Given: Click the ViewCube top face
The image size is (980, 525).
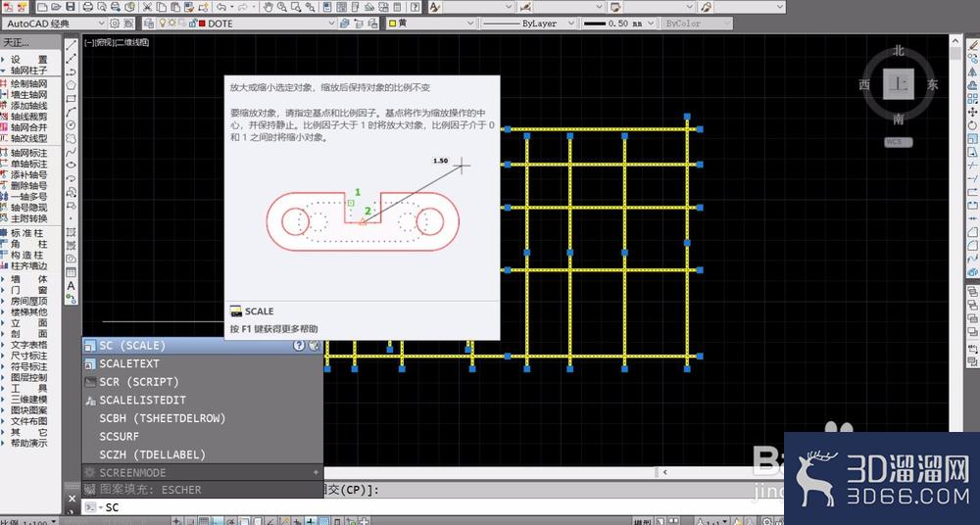Looking at the screenshot, I should (898, 84).
